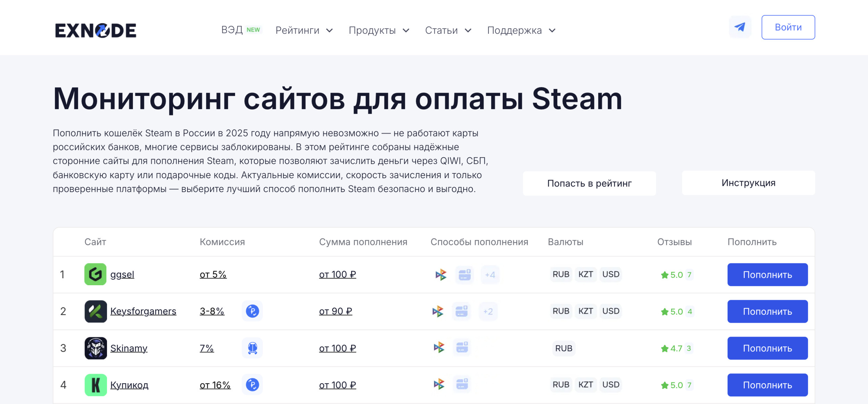Expand the Статьи menu chevron
The height and width of the screenshot is (404, 868).
(468, 31)
